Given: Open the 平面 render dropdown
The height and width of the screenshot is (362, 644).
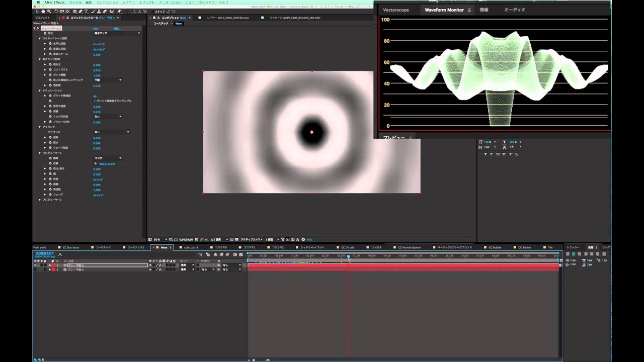Looking at the screenshot, I should click(x=108, y=80).
